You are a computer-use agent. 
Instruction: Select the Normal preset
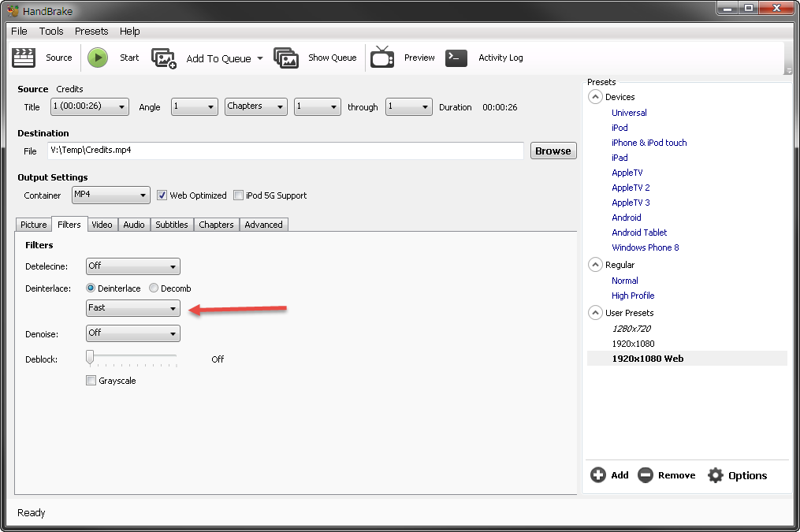coord(625,281)
